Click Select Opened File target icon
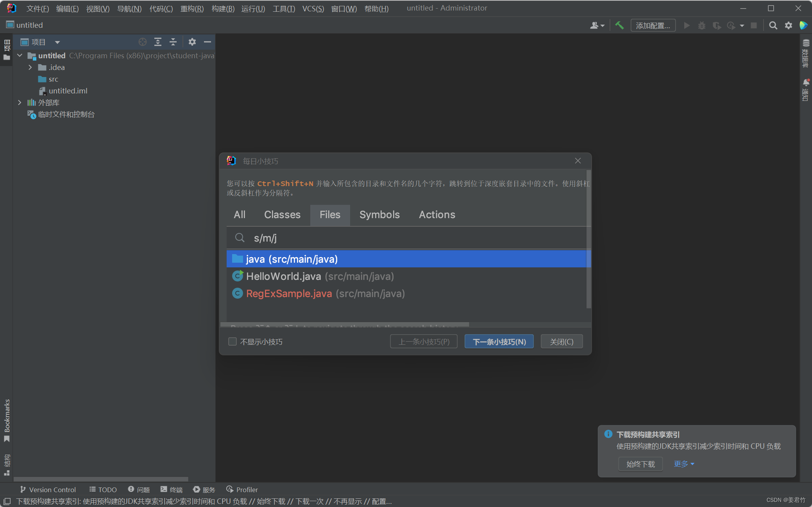Viewport: 812px width, 507px height. [143, 42]
